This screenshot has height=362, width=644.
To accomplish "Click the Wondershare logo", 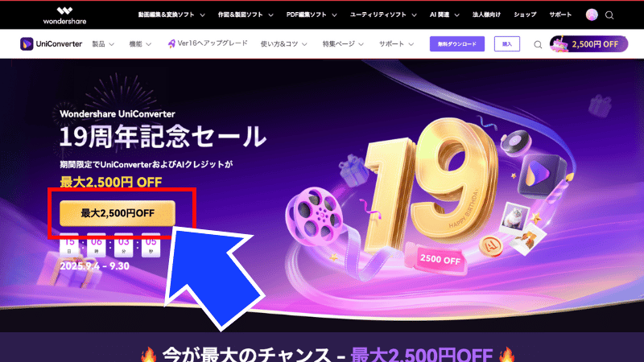I will coord(64,15).
